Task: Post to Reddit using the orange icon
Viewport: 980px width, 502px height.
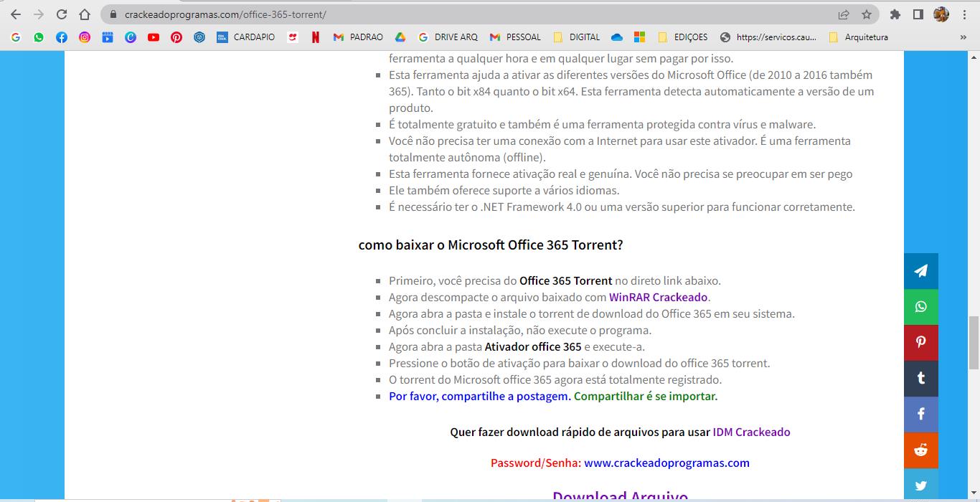Action: coord(920,450)
